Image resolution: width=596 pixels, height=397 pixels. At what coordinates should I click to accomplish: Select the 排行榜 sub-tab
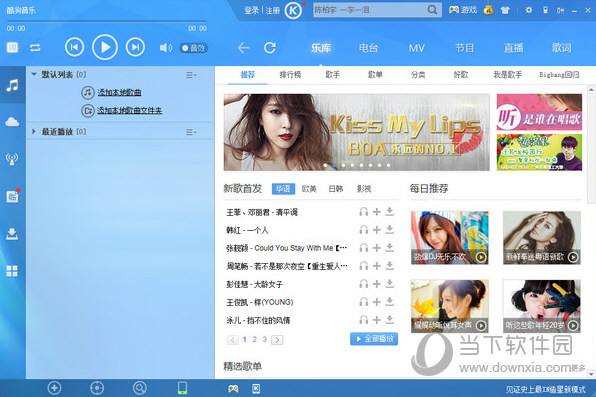[x=290, y=75]
